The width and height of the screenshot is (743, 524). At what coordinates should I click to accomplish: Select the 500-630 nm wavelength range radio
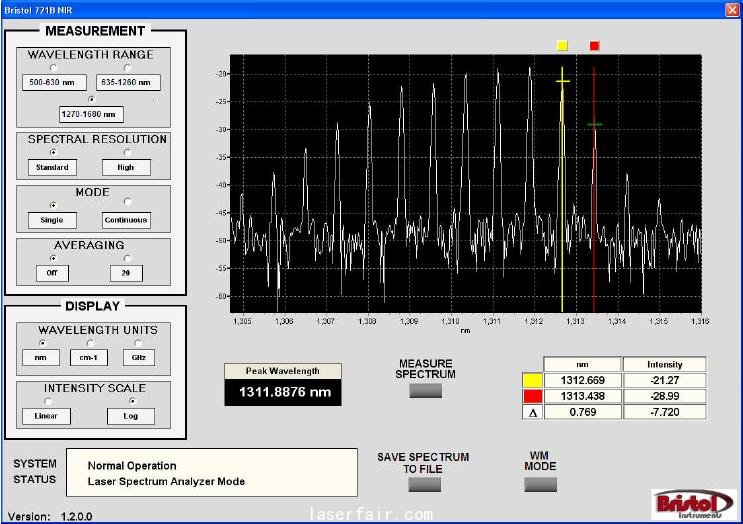(54, 67)
